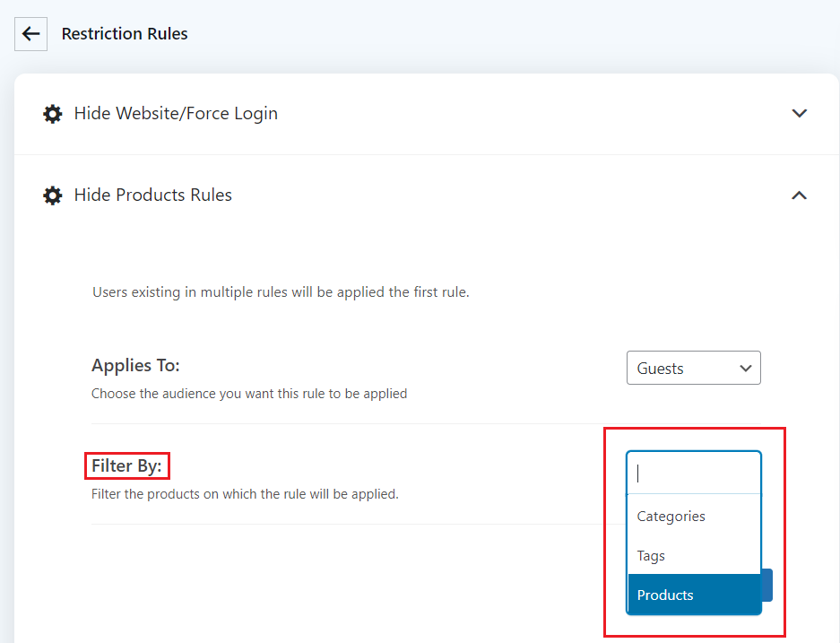Click the gear icon beside Hide Products Rules
This screenshot has width=840, height=643.
[x=53, y=196]
